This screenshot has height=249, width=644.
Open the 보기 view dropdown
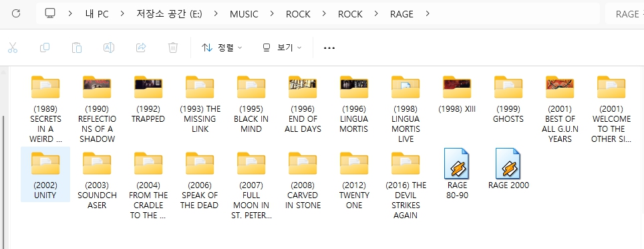tap(282, 48)
